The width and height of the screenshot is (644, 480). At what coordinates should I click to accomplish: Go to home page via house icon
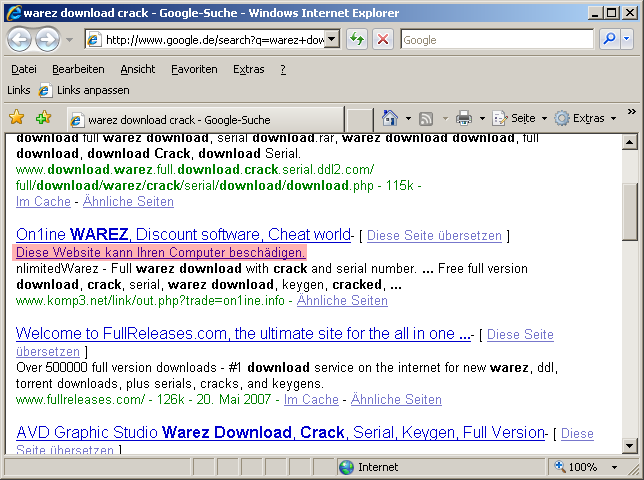390,118
